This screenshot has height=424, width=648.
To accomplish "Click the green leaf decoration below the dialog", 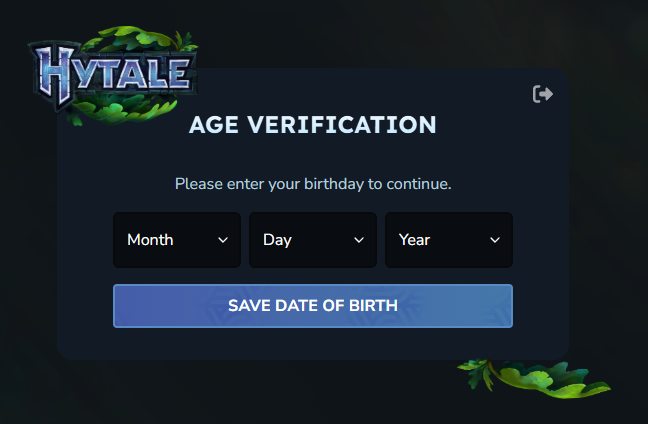I will tap(535, 377).
